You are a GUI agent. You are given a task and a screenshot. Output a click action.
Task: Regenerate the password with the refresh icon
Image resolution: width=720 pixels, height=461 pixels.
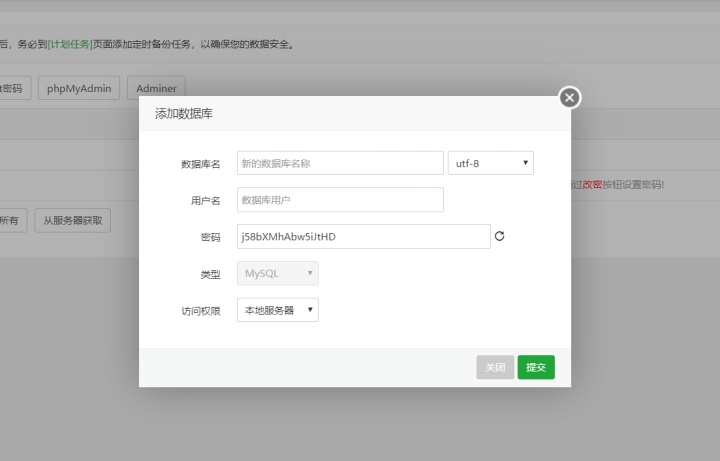point(500,236)
